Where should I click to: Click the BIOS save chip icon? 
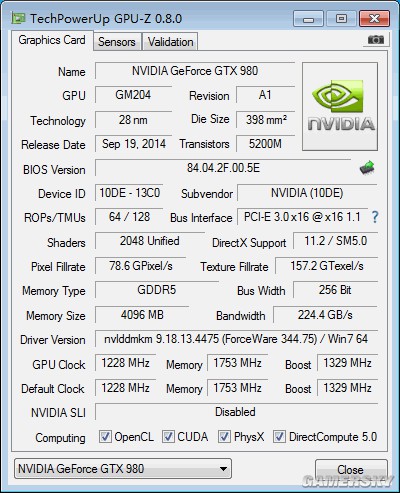367,168
